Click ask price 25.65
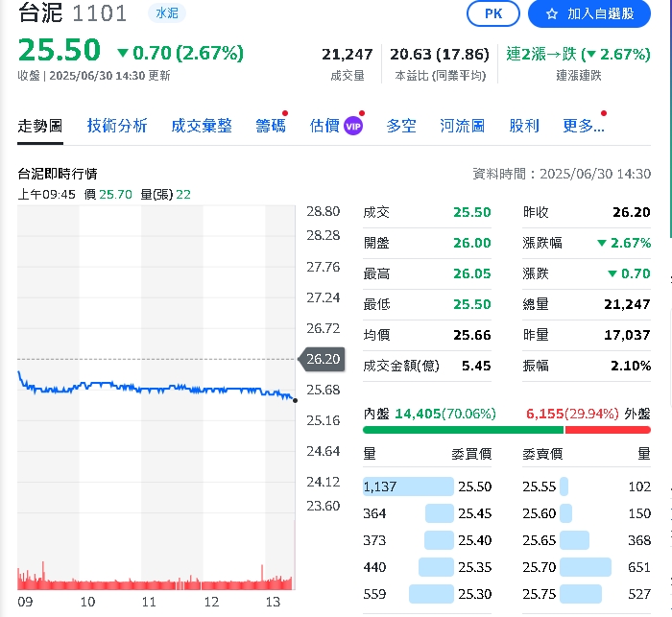Screen dimensions: 672x617 coord(540,541)
